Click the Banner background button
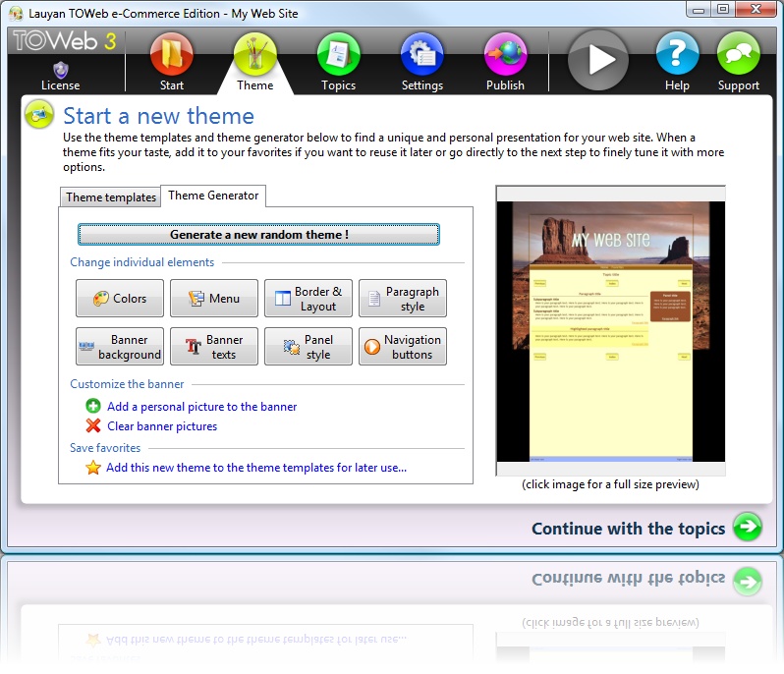Viewport: 784px width, 674px height. pos(120,347)
